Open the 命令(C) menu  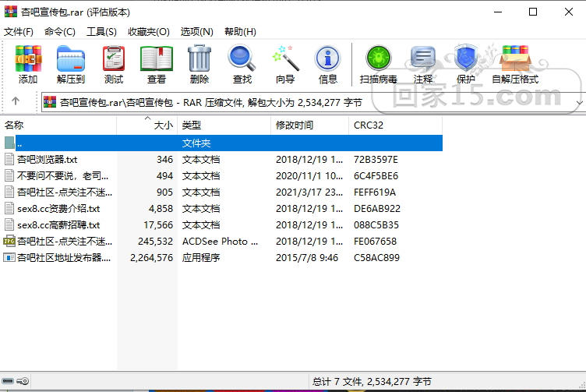click(x=59, y=32)
